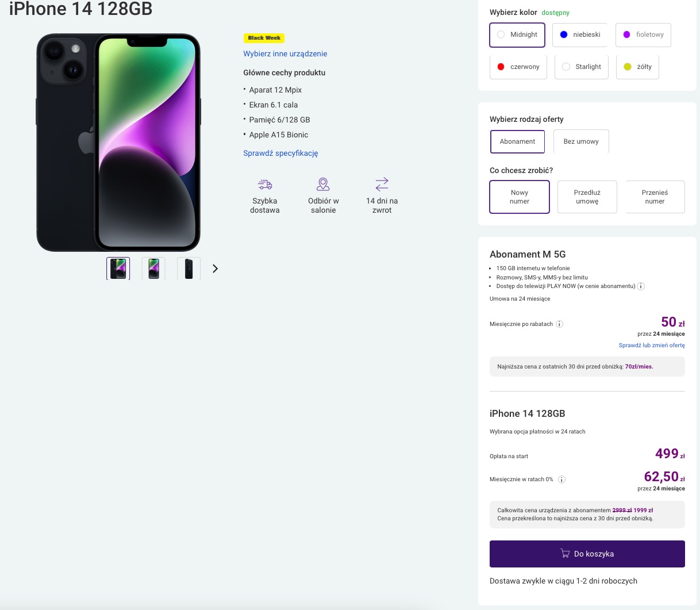This screenshot has width=700, height=610.
Task: Switch offer type to Bez umowy
Action: (581, 141)
